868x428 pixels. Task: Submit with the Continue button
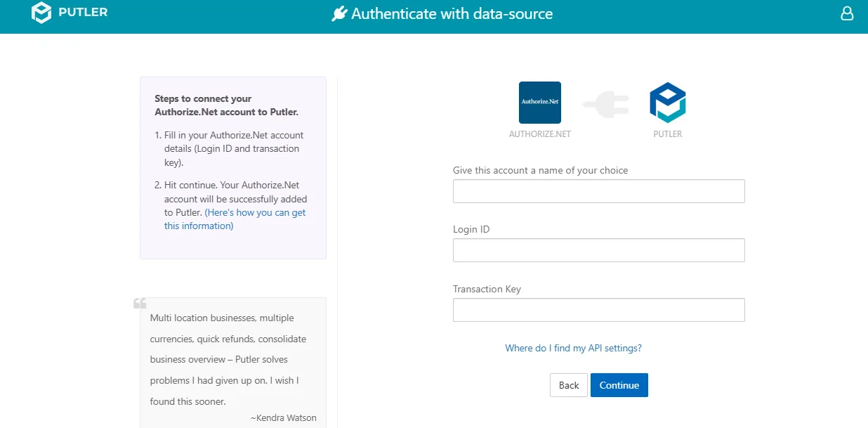pyautogui.click(x=619, y=385)
